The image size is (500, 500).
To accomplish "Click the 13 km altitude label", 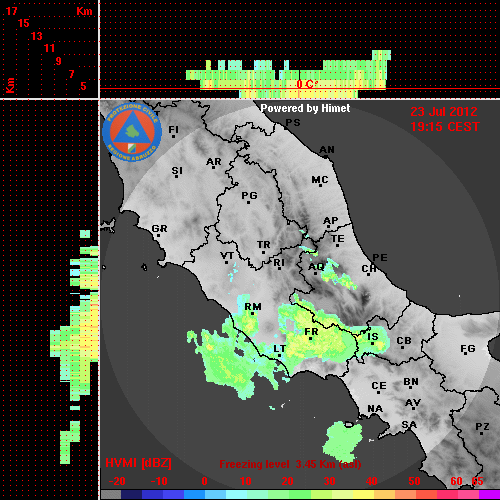I will [37, 36].
